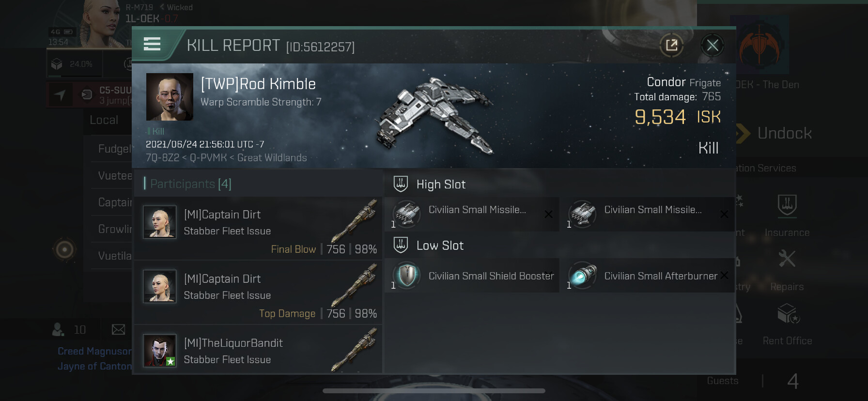The width and height of the screenshot is (868, 401).
Task: Open the Repairs station service
Action: point(787,270)
